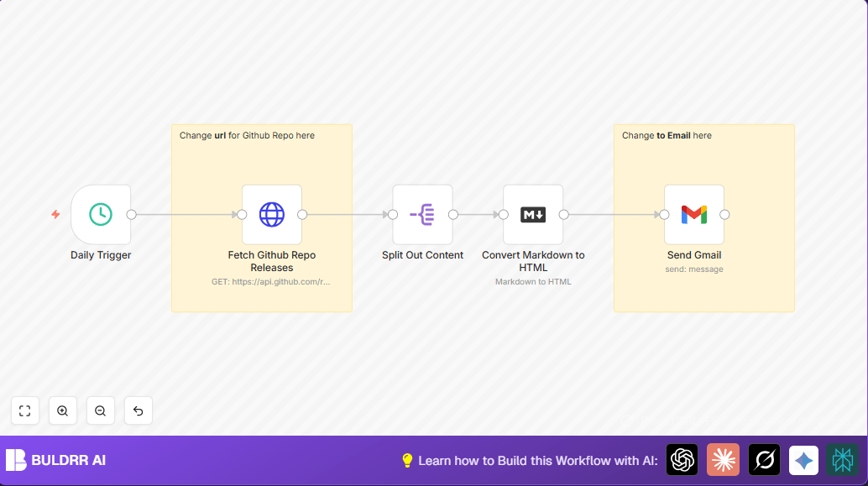This screenshot has height=486, width=868.
Task: Click the 'Split Out Content' label
Action: pyautogui.click(x=422, y=255)
